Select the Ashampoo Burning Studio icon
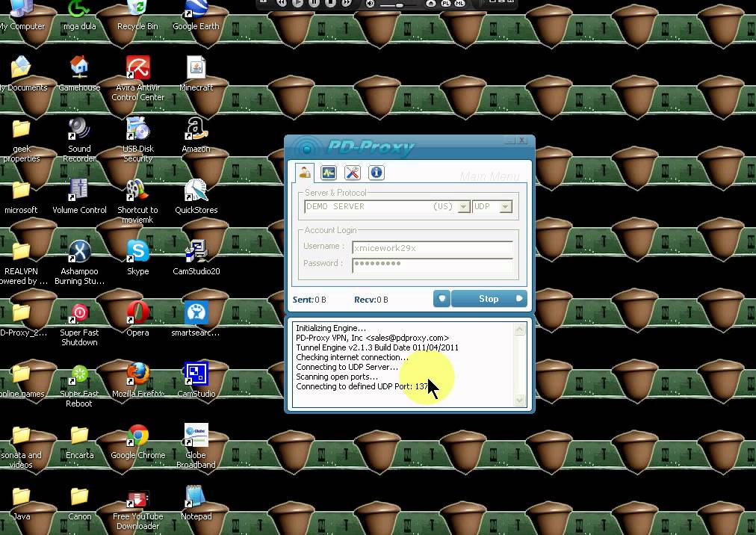 click(x=79, y=262)
